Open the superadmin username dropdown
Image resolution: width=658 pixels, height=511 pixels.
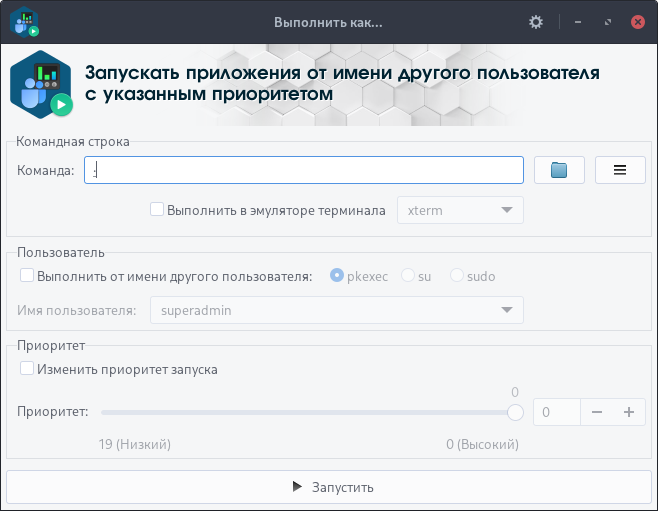[336, 311]
